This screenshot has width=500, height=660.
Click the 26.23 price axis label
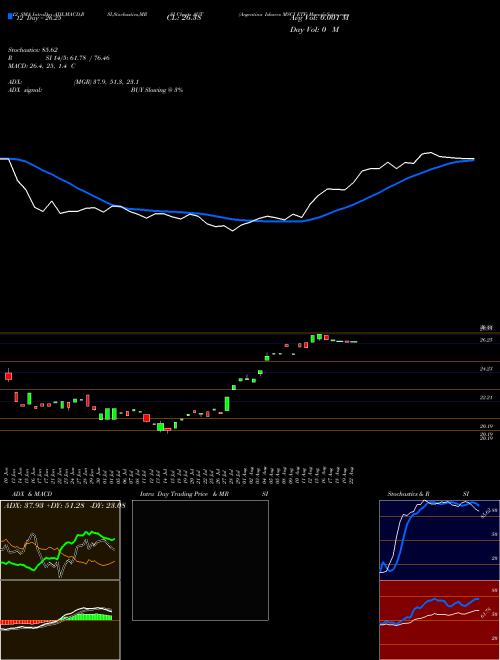point(486,340)
